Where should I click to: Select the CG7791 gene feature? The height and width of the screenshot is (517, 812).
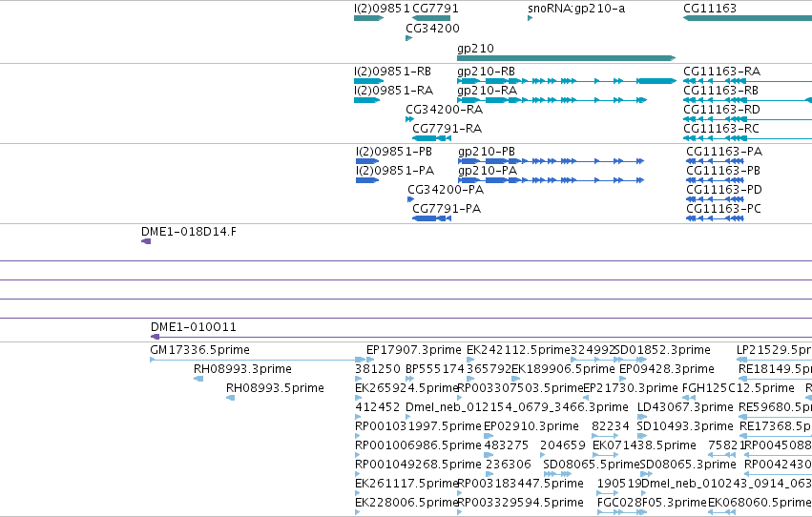[x=431, y=18]
